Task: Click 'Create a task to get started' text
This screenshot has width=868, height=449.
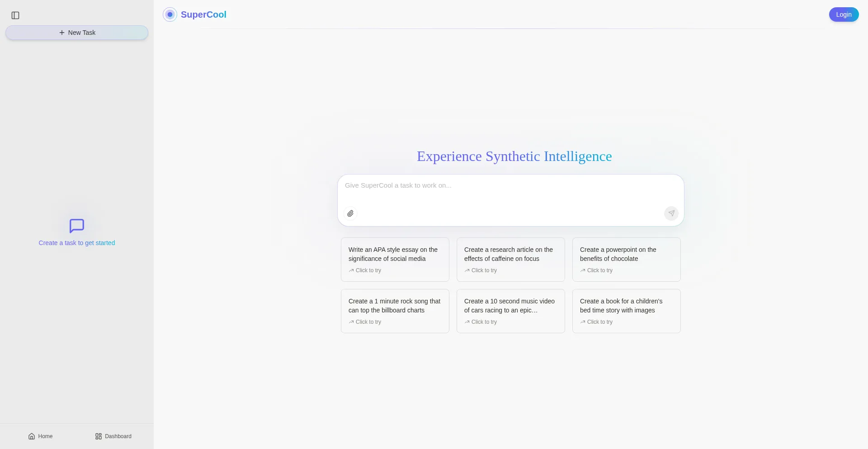Action: click(x=77, y=243)
